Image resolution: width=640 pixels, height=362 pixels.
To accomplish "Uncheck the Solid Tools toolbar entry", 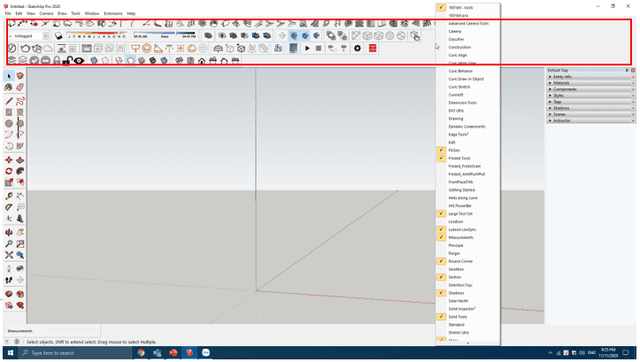I will 468,317.
